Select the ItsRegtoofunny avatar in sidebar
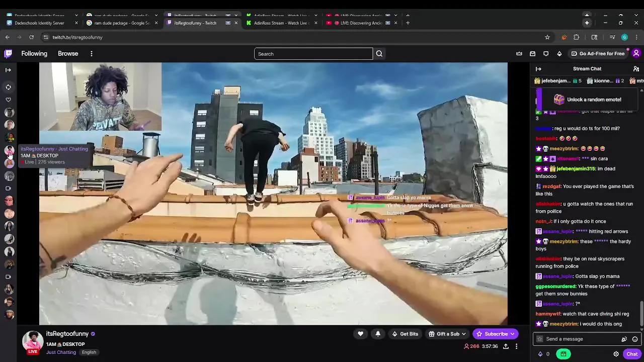 9,150
